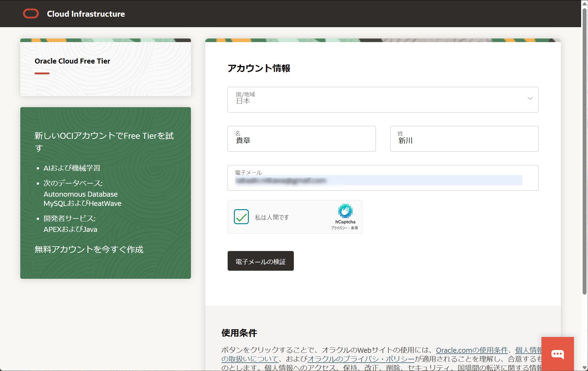Viewport: 588px width, 371px height.
Task: Click the Autonomous Database text
Action: coord(81,194)
